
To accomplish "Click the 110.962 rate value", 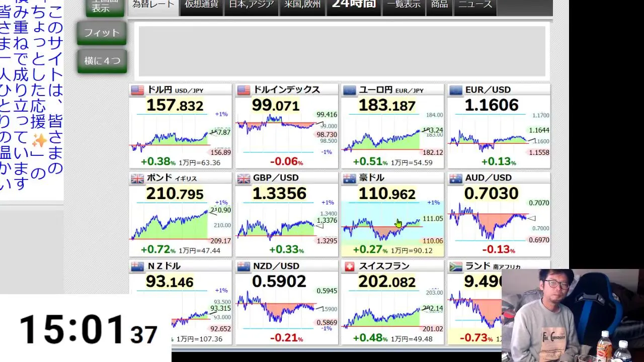I will click(387, 194).
